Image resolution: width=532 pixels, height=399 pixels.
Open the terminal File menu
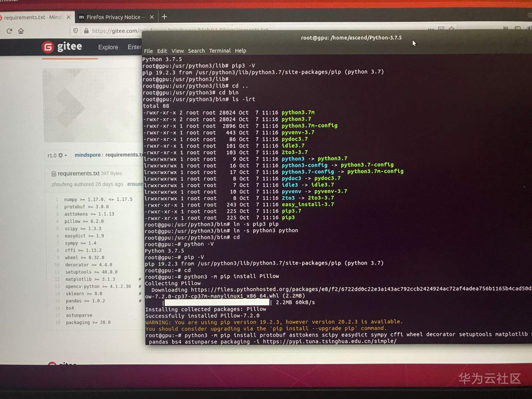point(149,51)
